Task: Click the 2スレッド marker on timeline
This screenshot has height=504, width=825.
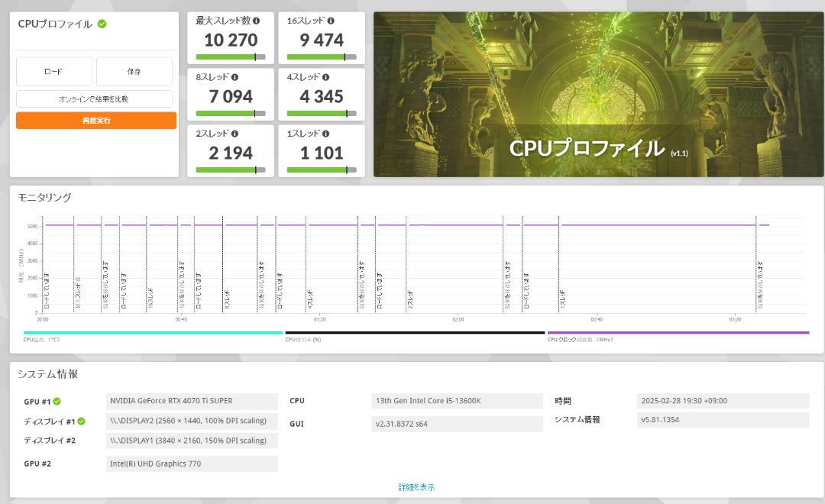Action: coord(410,299)
